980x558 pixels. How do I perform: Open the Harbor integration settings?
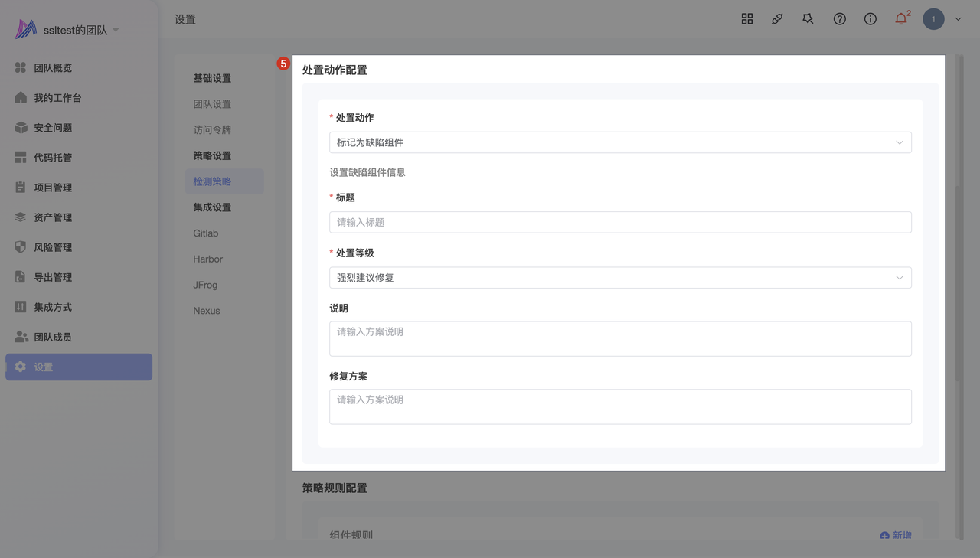tap(208, 259)
